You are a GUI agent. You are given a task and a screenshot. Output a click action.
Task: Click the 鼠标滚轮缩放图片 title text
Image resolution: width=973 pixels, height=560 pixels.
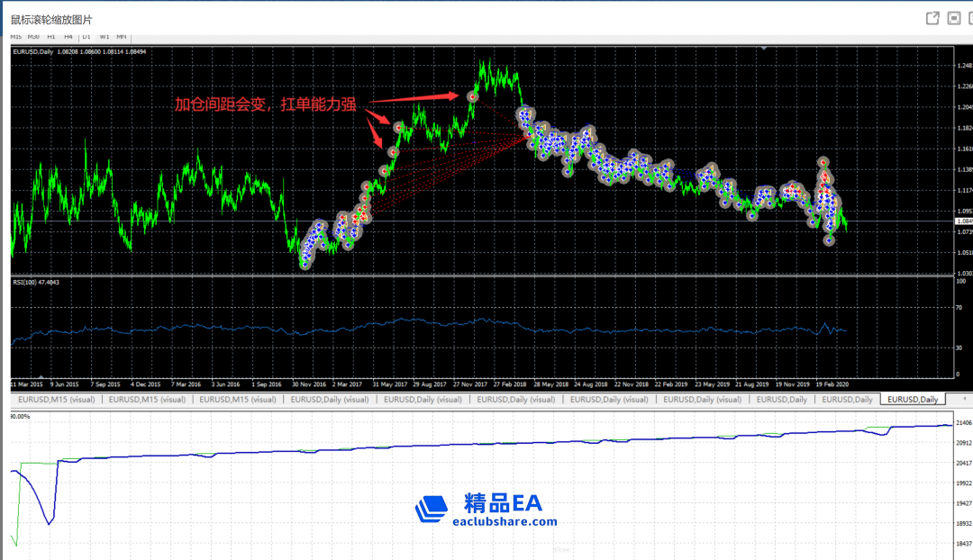[51, 19]
